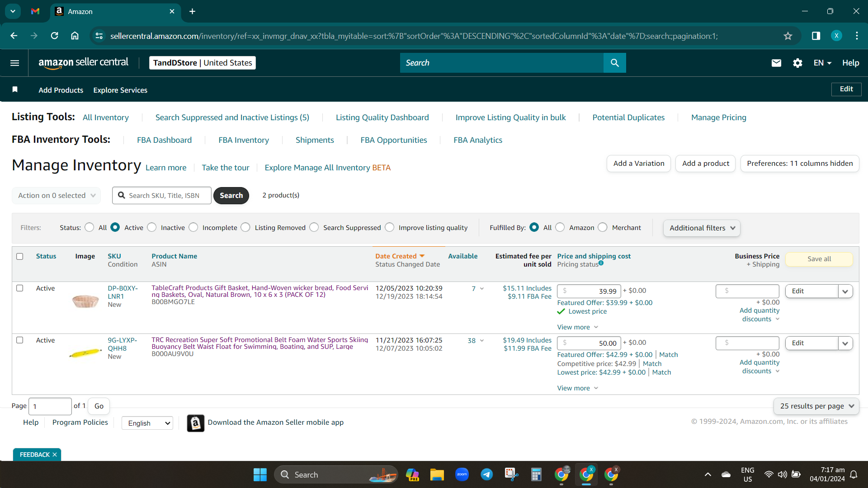Click the wicker basket product thumbnail

click(85, 300)
